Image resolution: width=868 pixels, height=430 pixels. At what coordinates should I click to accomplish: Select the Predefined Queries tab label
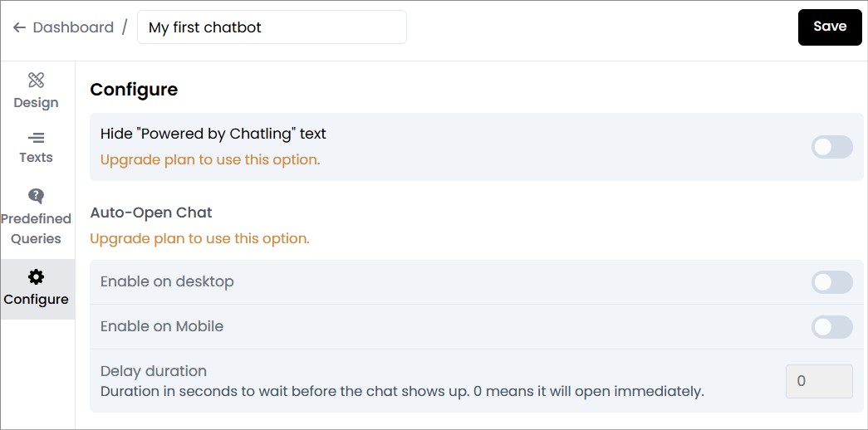pyautogui.click(x=36, y=228)
